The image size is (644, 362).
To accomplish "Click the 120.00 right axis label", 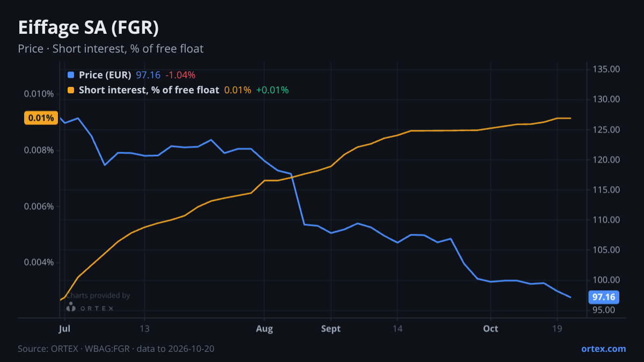I will click(606, 160).
